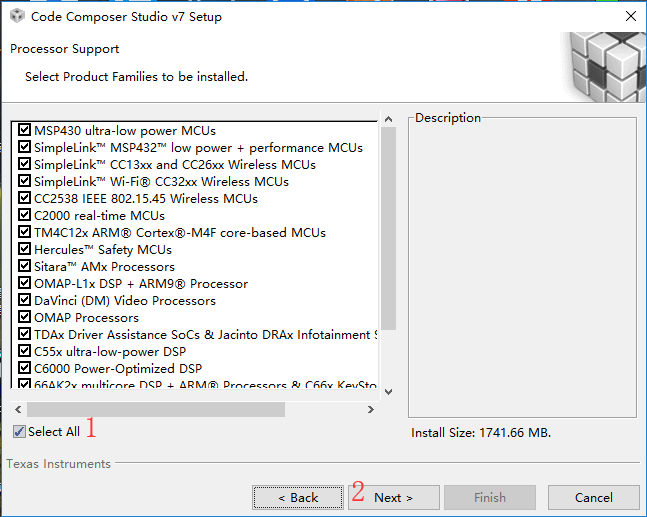Click the Code Composer Studio title icon
The image size is (647, 517).
point(17,16)
